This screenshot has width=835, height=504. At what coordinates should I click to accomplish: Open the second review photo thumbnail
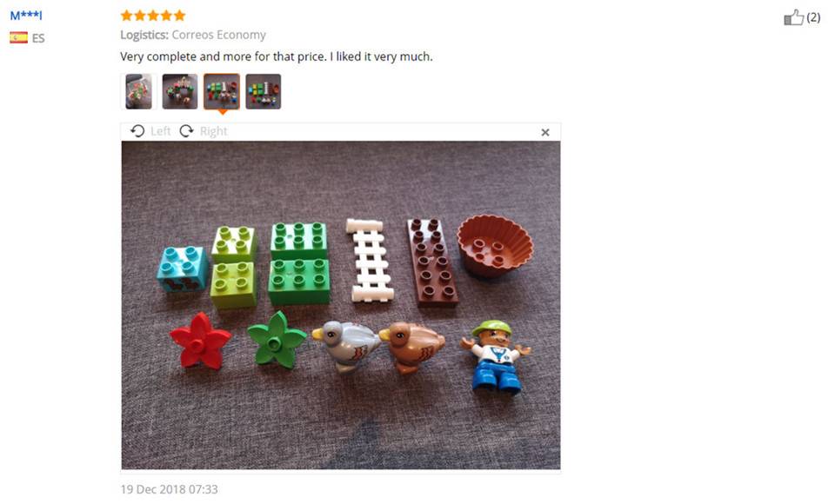click(180, 91)
